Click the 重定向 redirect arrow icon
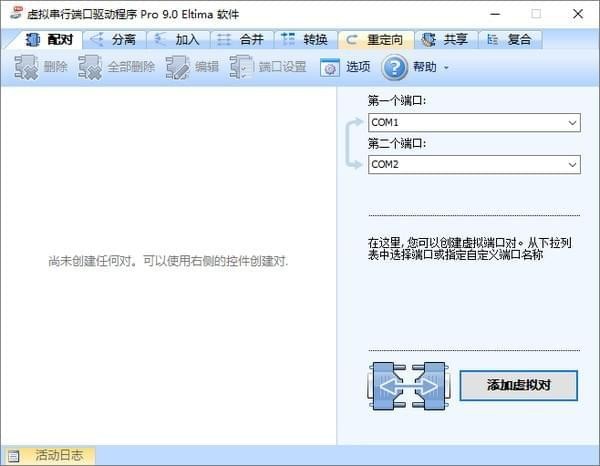Screen dimensions: 600x466 (x=352, y=39)
